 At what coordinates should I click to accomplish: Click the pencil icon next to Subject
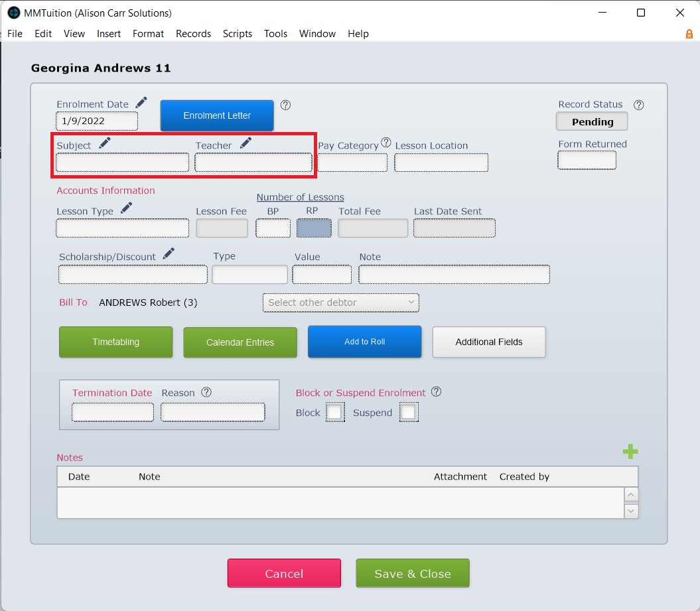pos(104,143)
